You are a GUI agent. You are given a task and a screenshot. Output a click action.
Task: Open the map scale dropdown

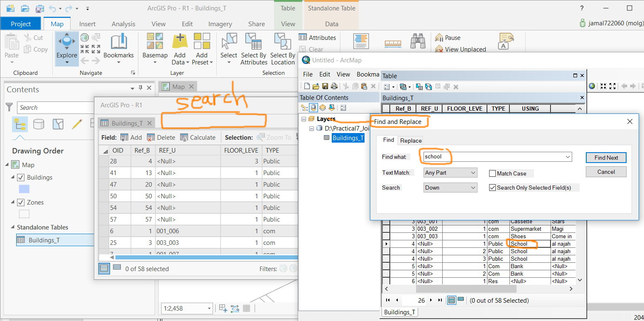coord(209,309)
